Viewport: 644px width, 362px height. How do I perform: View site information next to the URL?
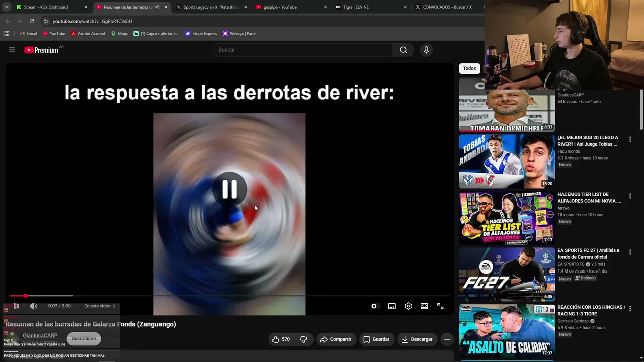46,21
